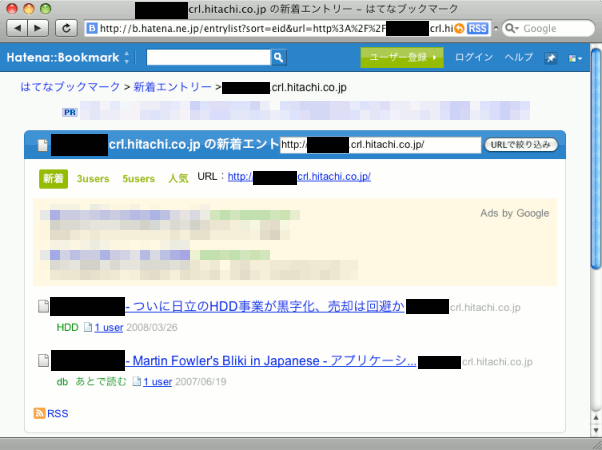Viewport: 602px width, 450px height.
Task: Click the green ユーザー登録 button
Action: [402, 58]
